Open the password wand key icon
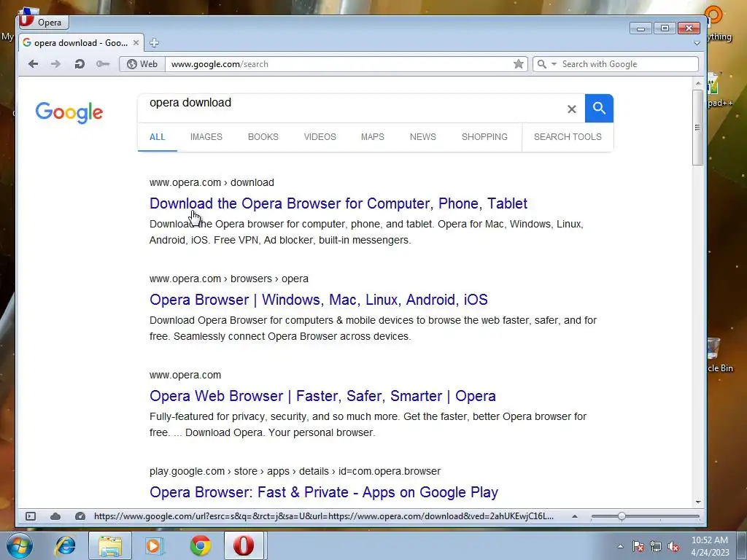 pos(102,64)
